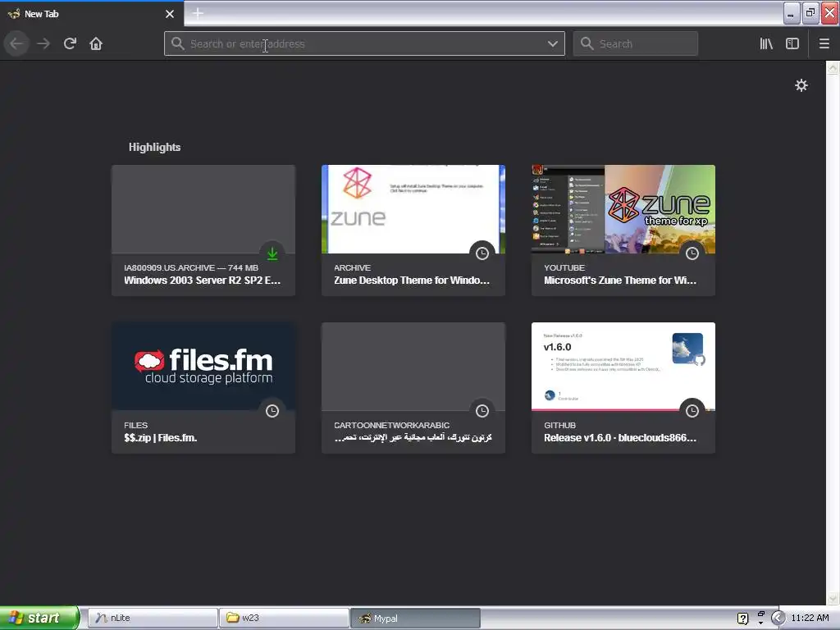Image resolution: width=840 pixels, height=630 pixels.
Task: Click the 11:22 AM system clock
Action: [x=810, y=618]
